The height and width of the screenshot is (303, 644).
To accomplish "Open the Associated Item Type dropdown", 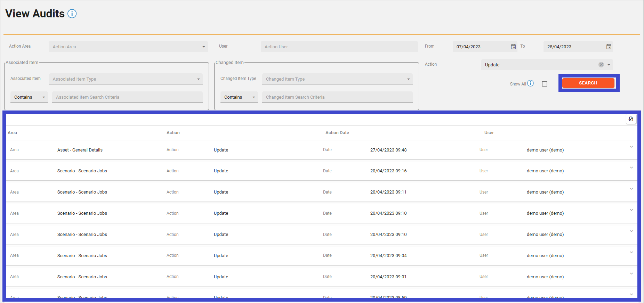I will coord(126,79).
